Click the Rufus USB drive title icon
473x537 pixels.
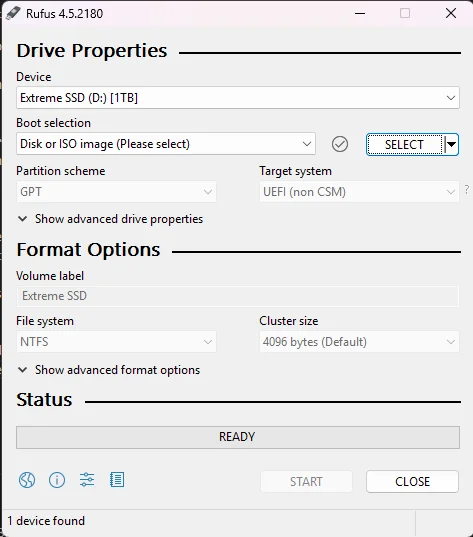pos(13,13)
